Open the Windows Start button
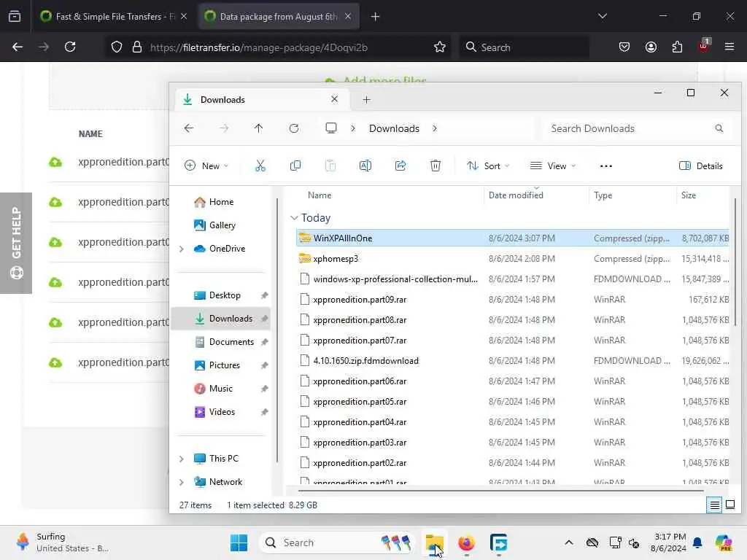Viewport: 747px width, 560px height. point(239,542)
